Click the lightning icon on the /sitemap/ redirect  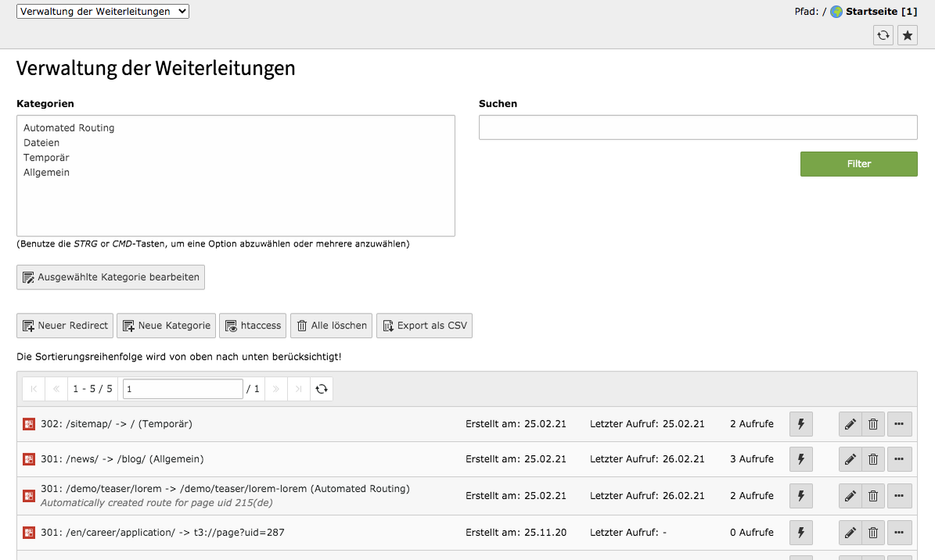[x=800, y=423]
